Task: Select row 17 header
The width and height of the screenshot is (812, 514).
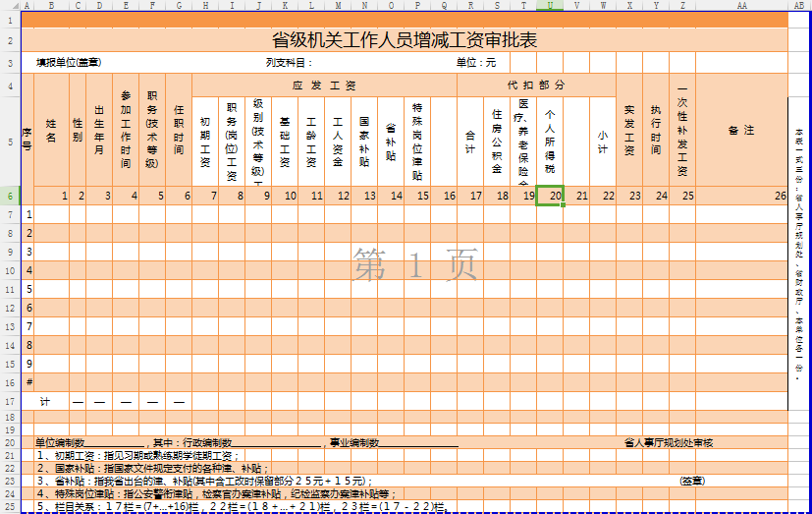Action: pyautogui.click(x=10, y=401)
